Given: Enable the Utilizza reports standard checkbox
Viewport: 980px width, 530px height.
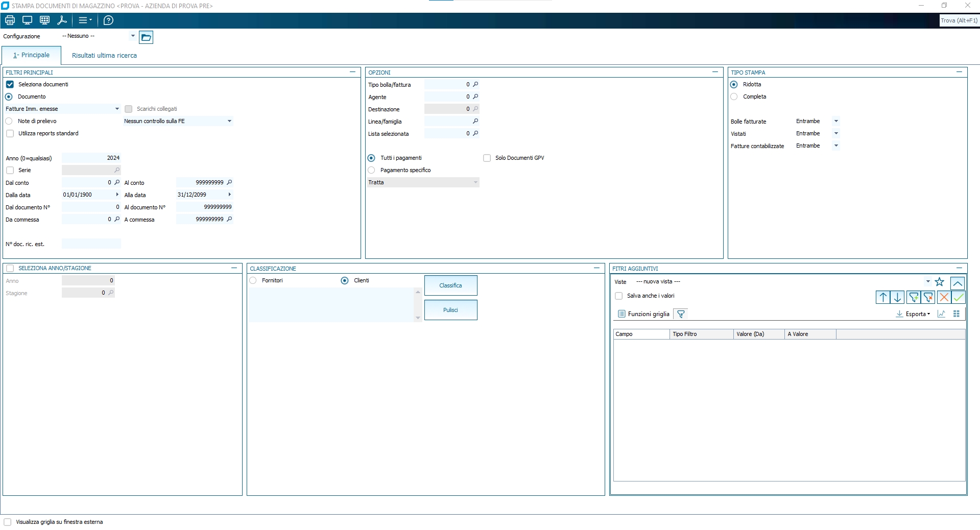Looking at the screenshot, I should [10, 134].
